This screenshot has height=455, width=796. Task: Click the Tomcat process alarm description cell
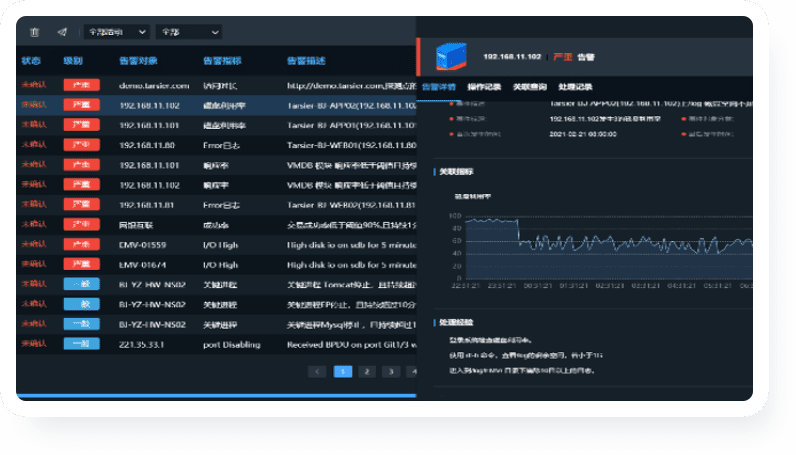click(351, 284)
